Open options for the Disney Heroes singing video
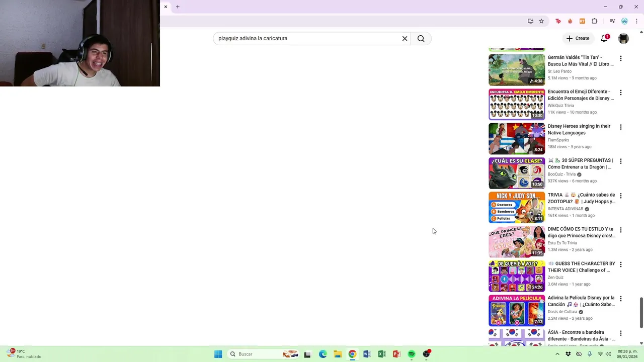 coord(620,127)
